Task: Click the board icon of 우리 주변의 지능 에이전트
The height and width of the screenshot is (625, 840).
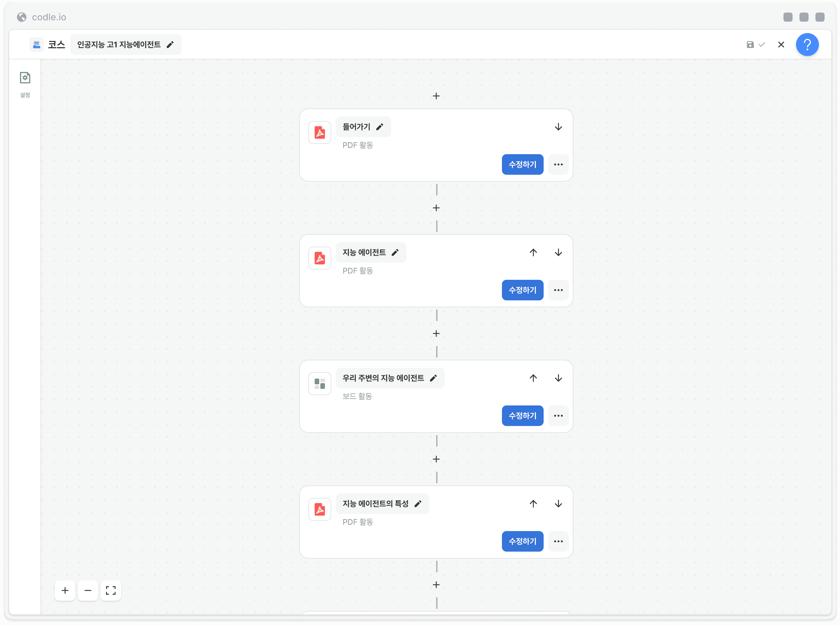Action: tap(320, 384)
